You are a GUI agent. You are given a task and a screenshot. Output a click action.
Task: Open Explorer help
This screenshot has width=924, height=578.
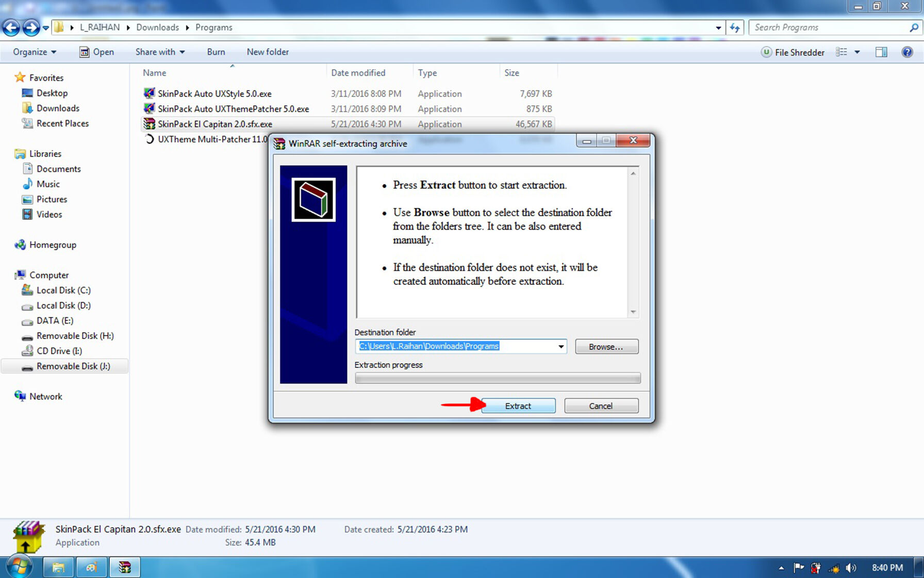[x=907, y=52]
